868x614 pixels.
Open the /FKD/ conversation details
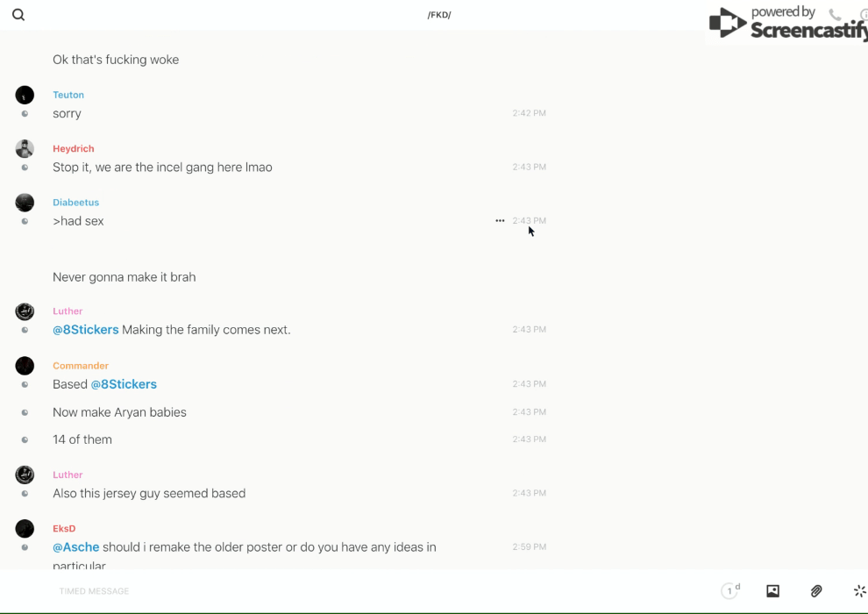439,15
